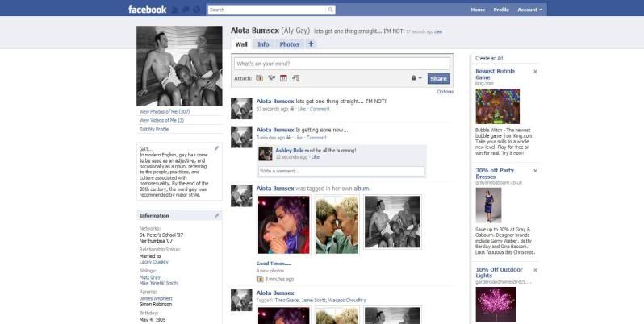
Task: Like the '3 minutes ago' post
Action: 298,138
